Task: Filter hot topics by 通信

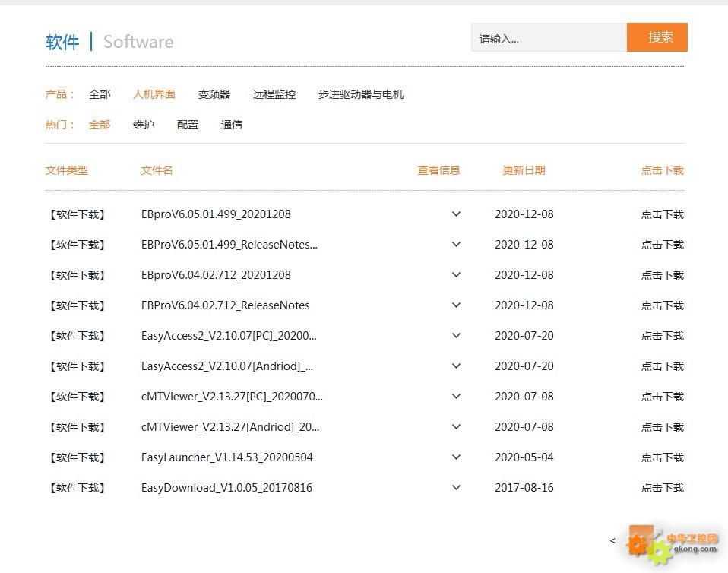Action: pos(231,125)
